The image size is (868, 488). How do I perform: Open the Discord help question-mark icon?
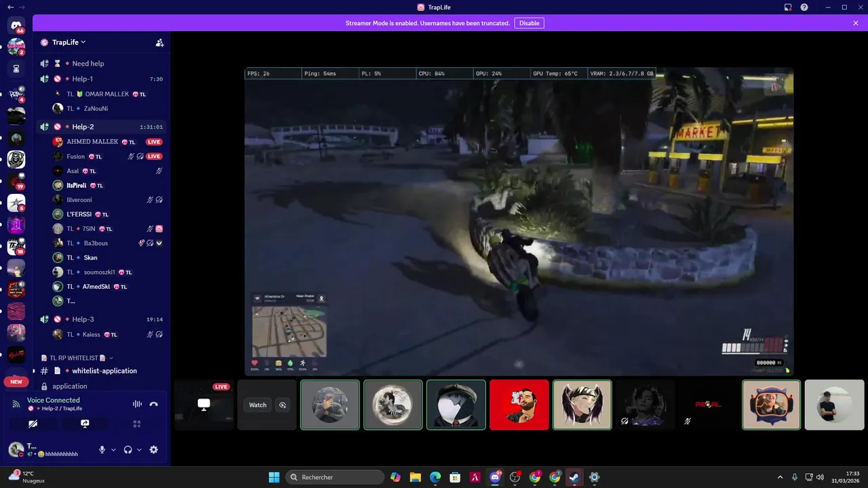pos(804,7)
